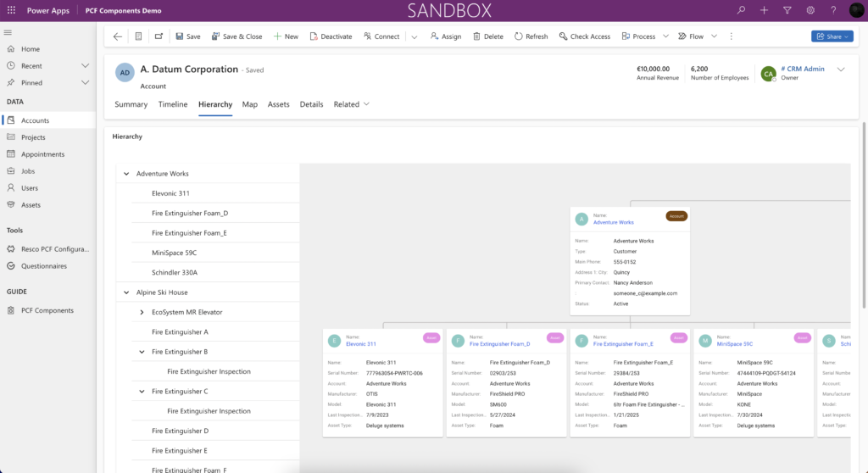
Task: Open the settings gear icon
Action: (810, 10)
